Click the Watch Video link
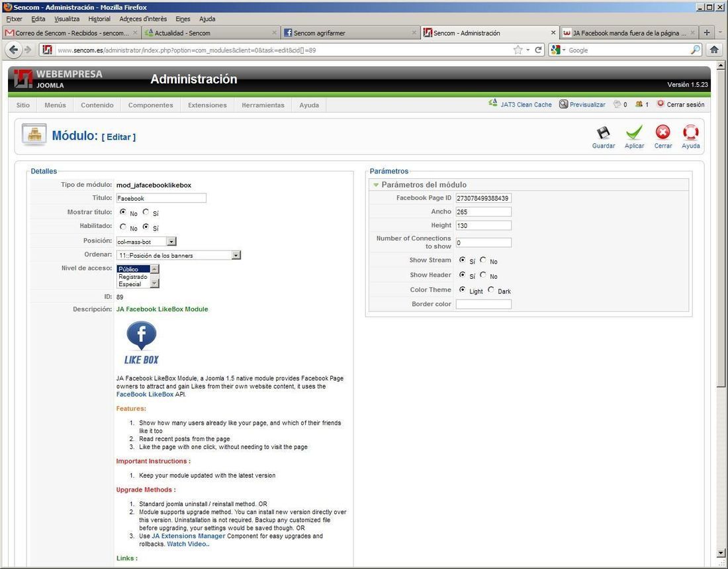The image size is (728, 569). tap(188, 544)
